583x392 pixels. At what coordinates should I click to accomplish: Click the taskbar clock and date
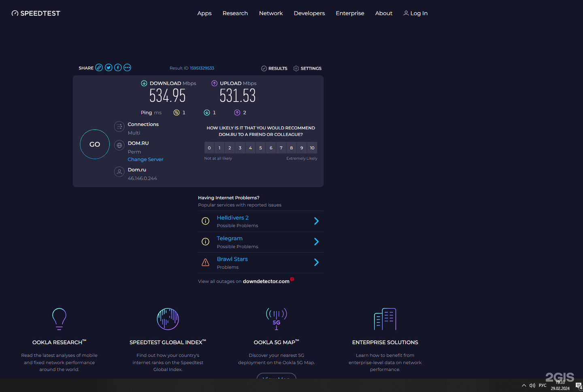point(560,385)
